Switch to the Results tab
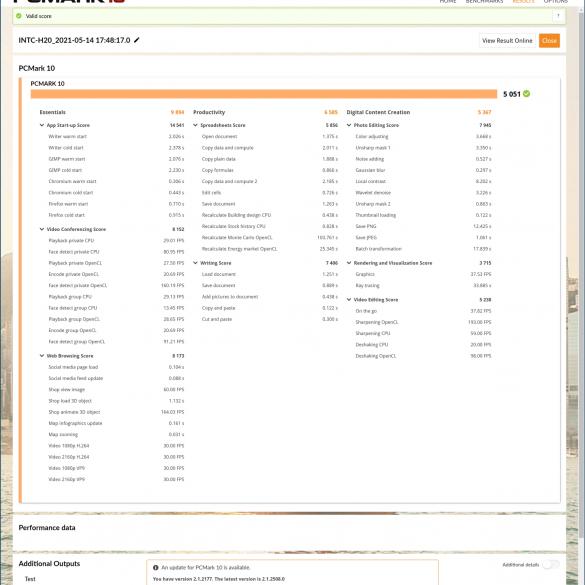This screenshot has height=585, width=585. click(523, 1)
